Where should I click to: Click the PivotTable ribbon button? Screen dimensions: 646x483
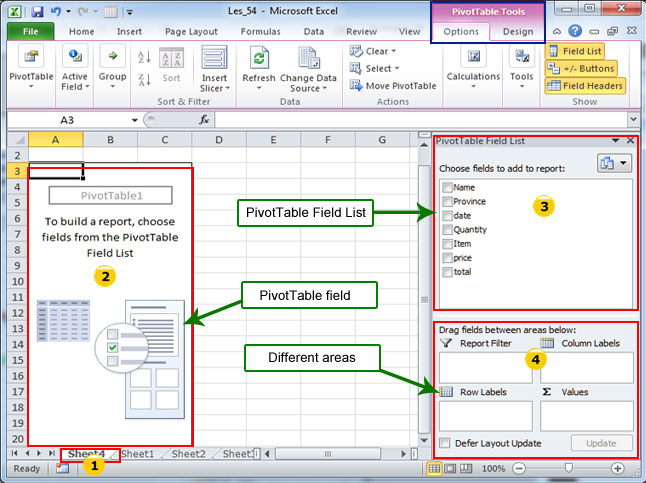(29, 58)
